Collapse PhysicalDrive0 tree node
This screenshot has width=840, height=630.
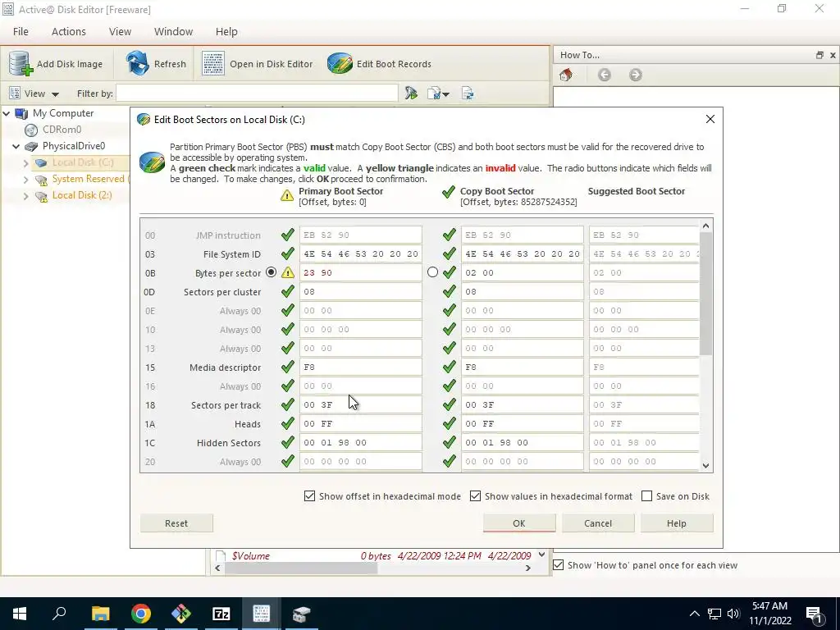click(x=16, y=146)
